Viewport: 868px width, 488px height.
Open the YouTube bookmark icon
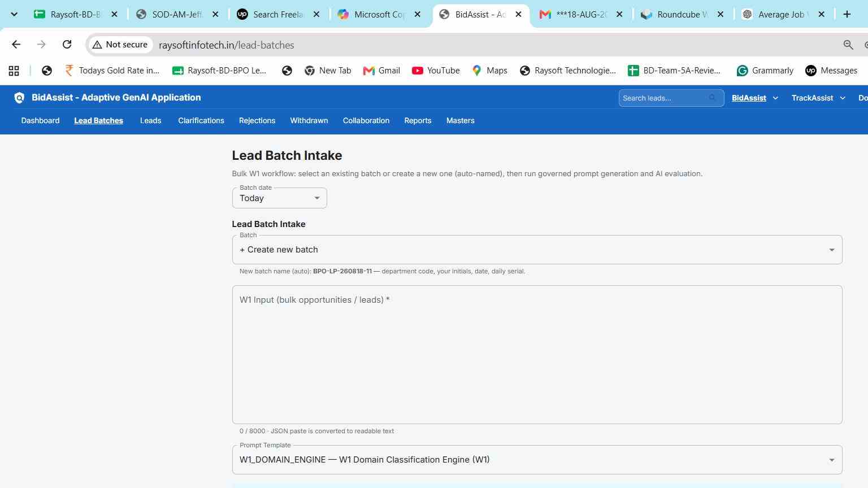(x=418, y=71)
